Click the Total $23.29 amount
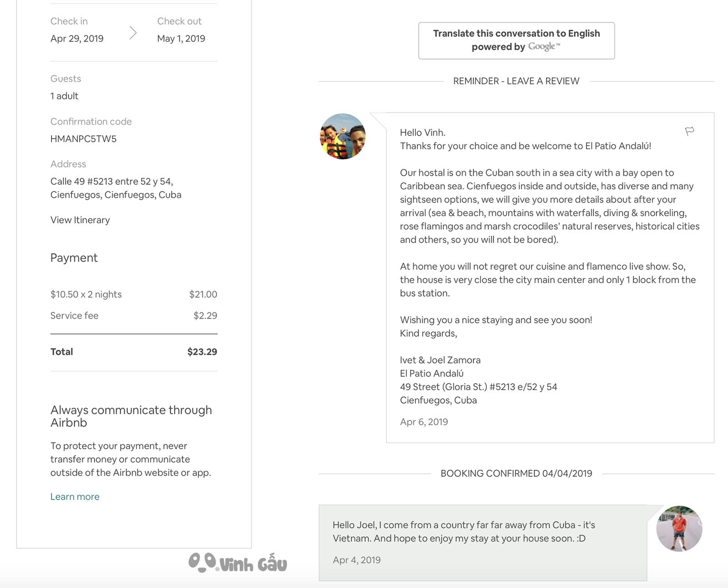Viewport: 728px width, 588px height. click(x=202, y=352)
